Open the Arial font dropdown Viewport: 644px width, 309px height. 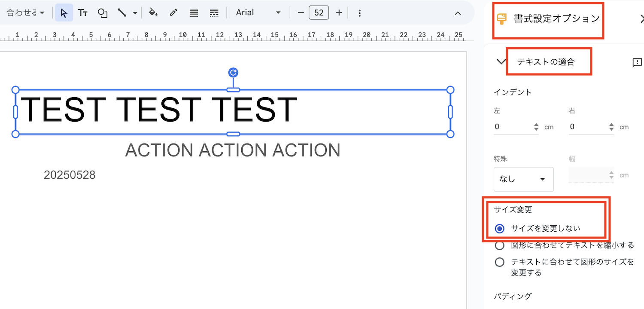pyautogui.click(x=258, y=13)
